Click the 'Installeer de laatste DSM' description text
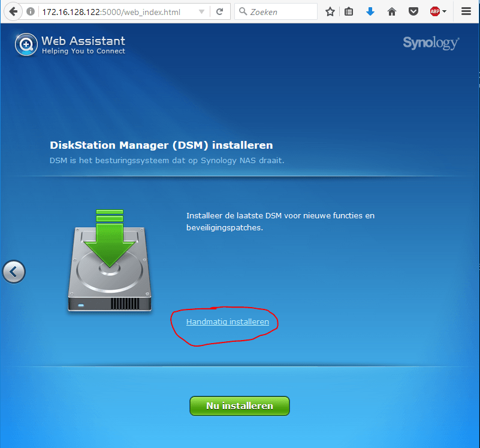Image resolution: width=480 pixels, height=448 pixels. pos(280,221)
